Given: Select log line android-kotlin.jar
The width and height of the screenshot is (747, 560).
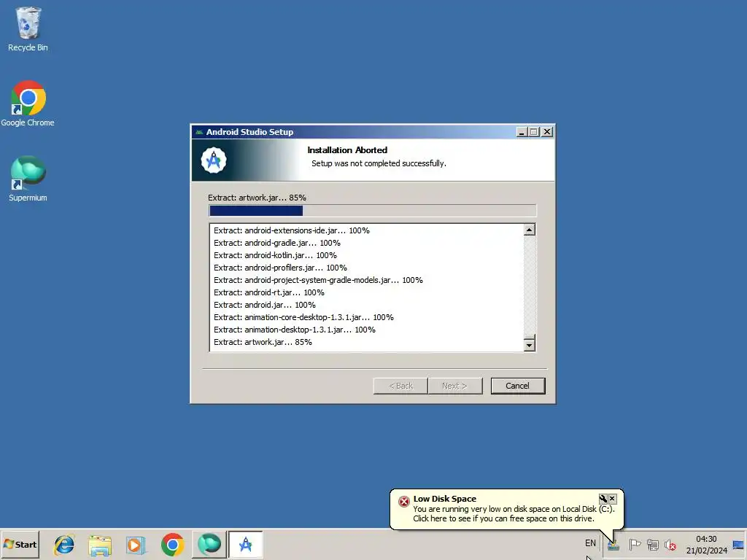Looking at the screenshot, I should (x=275, y=255).
